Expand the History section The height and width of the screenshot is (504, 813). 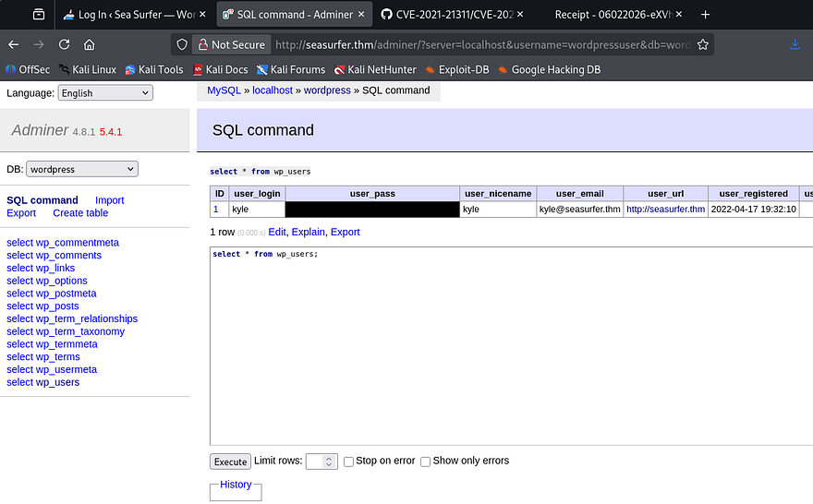coord(236,485)
